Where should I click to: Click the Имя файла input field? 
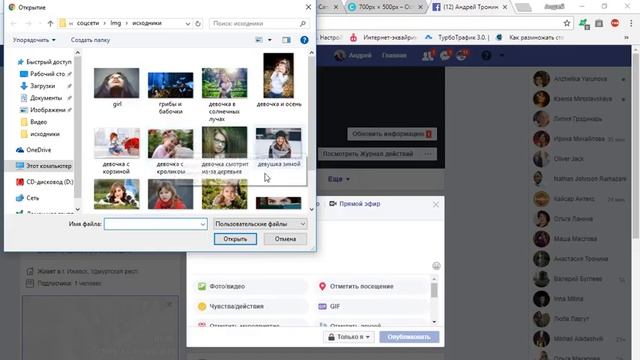point(152,224)
